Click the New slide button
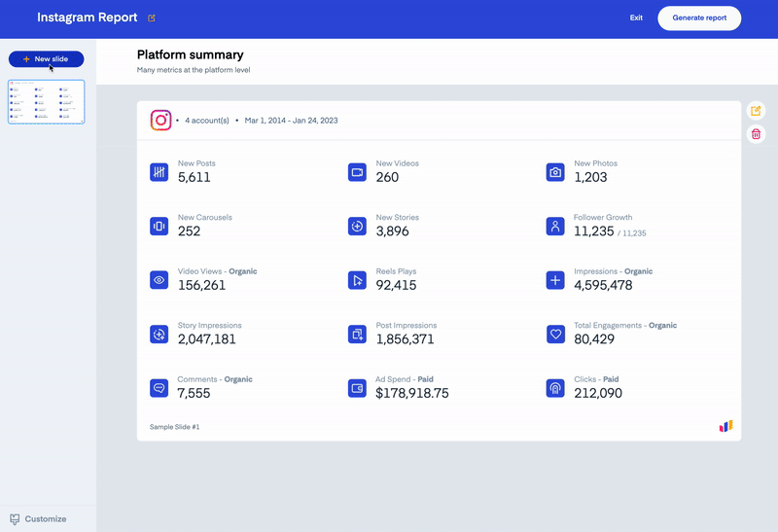This screenshot has width=778, height=532. pyautogui.click(x=46, y=59)
